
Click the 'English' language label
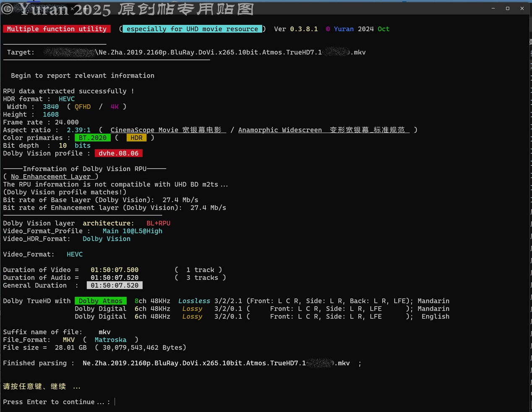coord(436,317)
